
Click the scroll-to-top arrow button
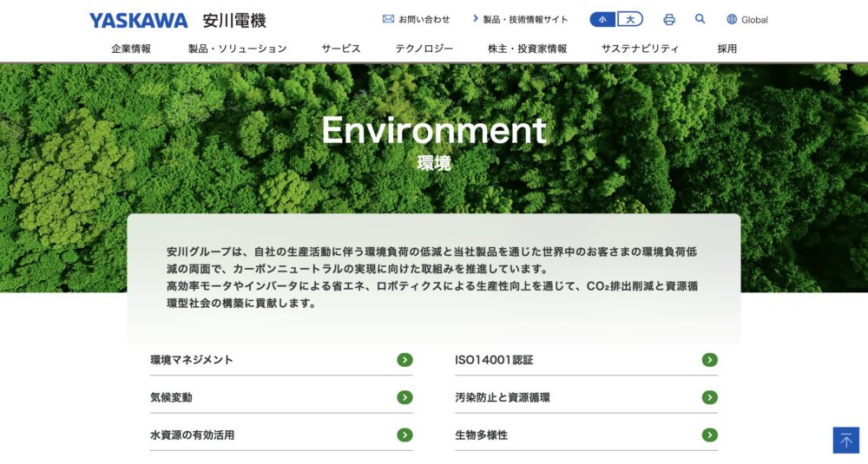845,440
